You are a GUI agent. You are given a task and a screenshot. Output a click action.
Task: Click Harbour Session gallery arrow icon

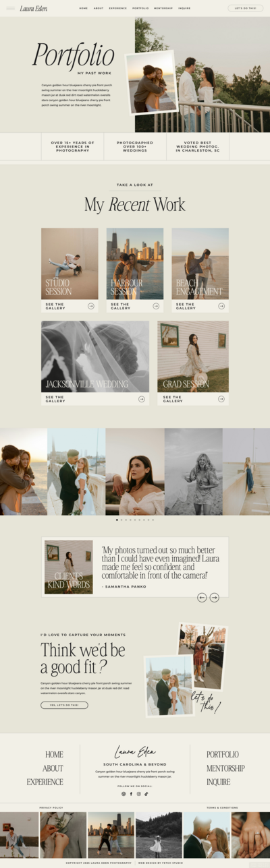(156, 306)
